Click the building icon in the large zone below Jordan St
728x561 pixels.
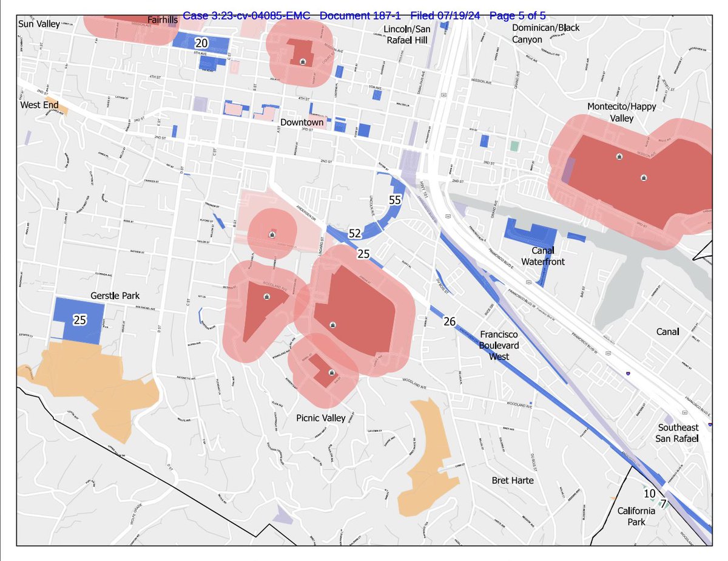(332, 325)
